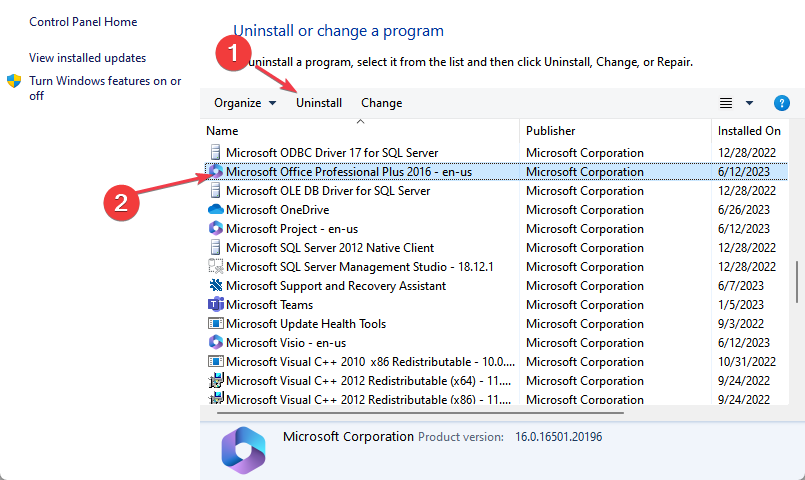Click 'Uninstall or change a program' heading
The height and width of the screenshot is (480, 805).
339,31
